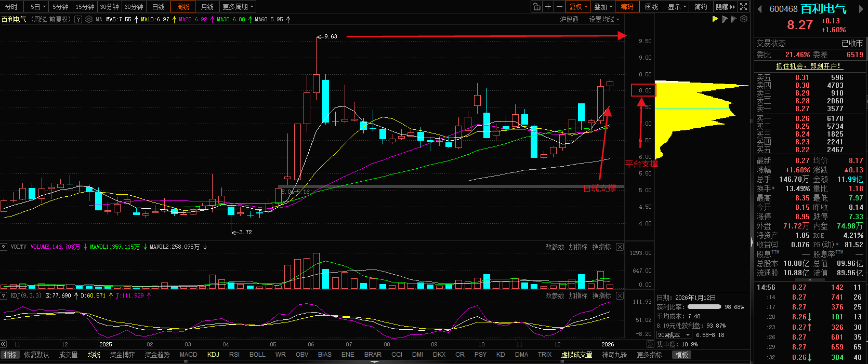Toggle the 指标 indicator bar button
The image size is (868, 364).
[x=10, y=355]
